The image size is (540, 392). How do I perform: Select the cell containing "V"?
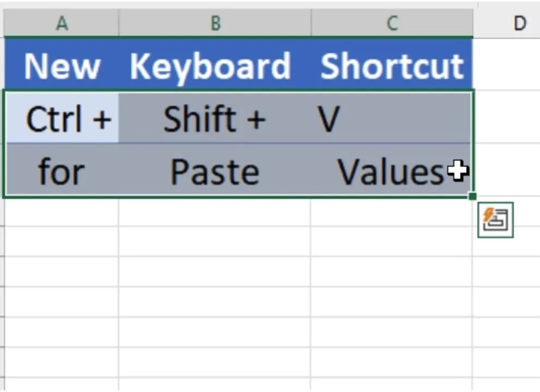click(x=392, y=117)
